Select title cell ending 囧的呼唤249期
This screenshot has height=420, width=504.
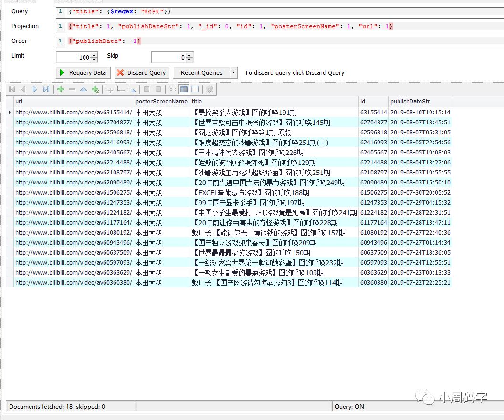coord(274,183)
